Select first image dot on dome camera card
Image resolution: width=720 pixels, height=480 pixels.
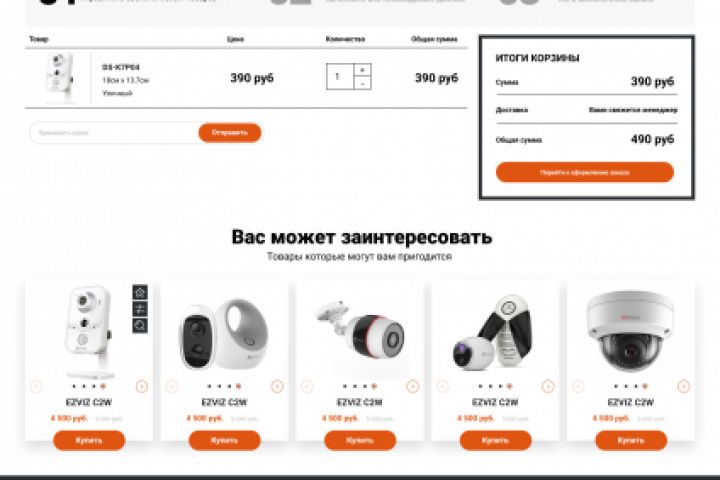[616, 386]
